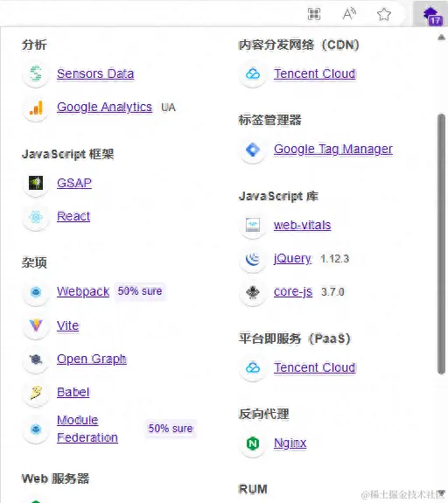Viewport: 448px width, 503px height.
Task: Click the web-vitals icon
Action: 253,225
